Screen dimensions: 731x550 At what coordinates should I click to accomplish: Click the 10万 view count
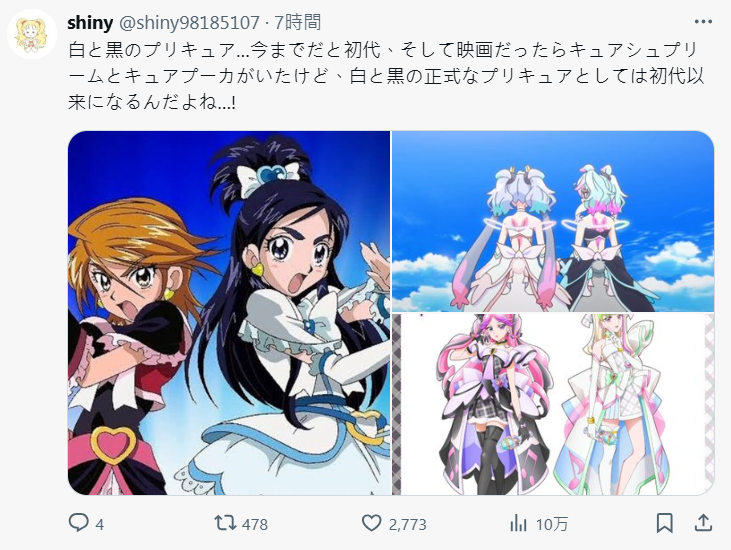click(x=552, y=524)
